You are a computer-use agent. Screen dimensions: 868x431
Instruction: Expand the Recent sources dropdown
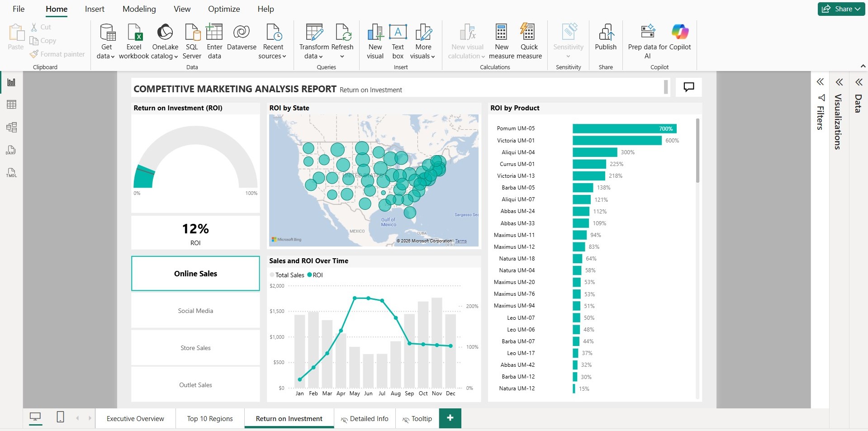272,52
